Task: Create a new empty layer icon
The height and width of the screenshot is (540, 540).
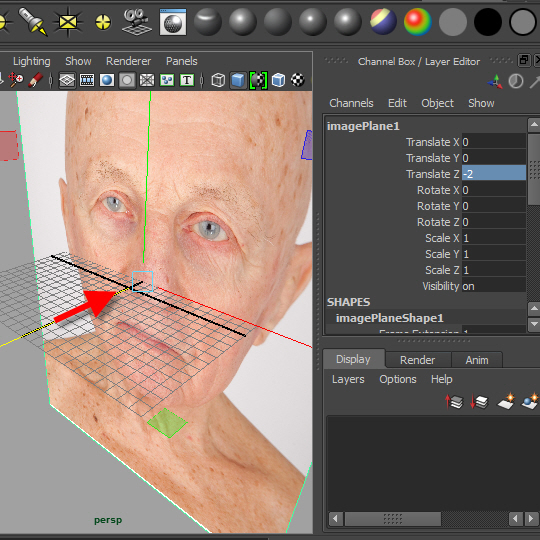Action: [506, 401]
